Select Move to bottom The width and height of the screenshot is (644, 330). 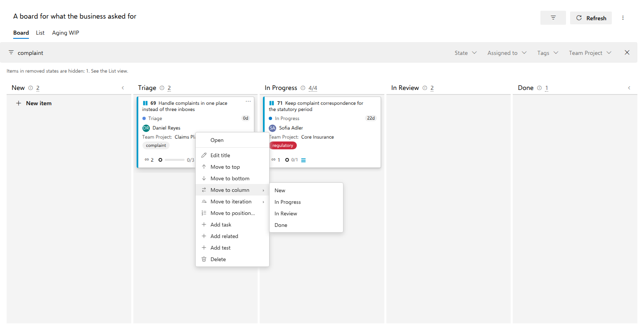(x=232, y=178)
